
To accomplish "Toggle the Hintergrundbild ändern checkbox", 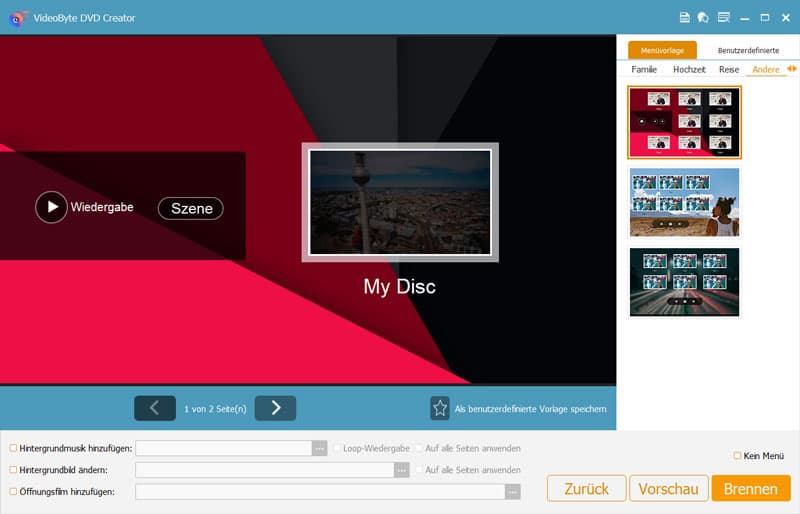I will (13, 470).
